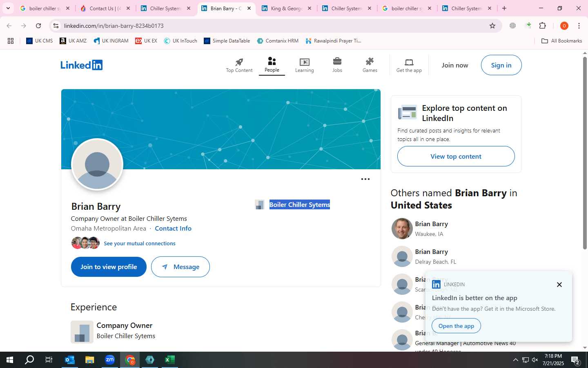
Task: Click Brian Barry's profile avatar placeholder
Action: (97, 164)
